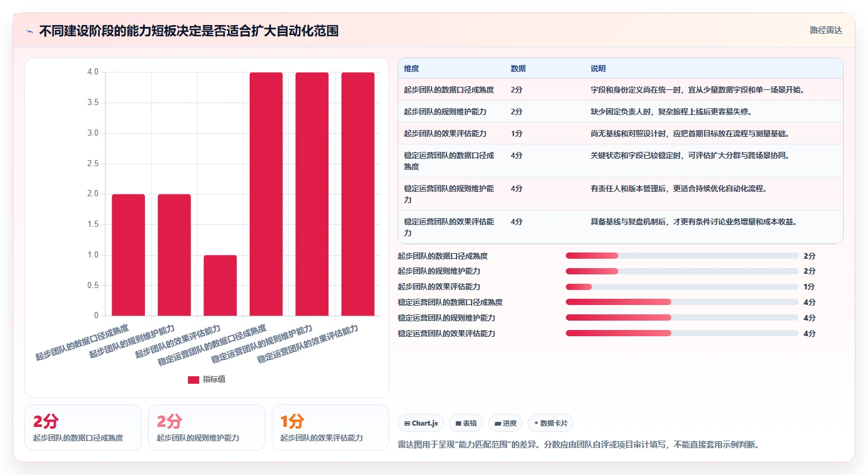
Task: Click the shortest bar 起步团队的效果评估能力
Action: coord(220,285)
